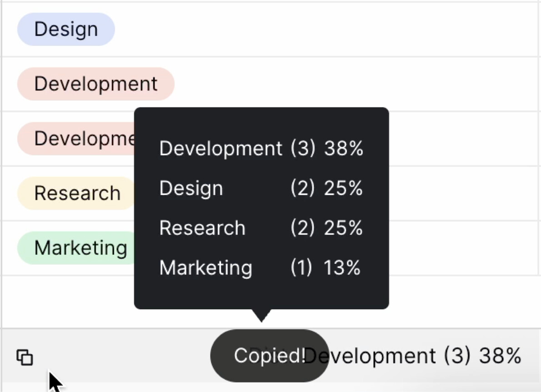Click the (1) count beside Marketing
The height and width of the screenshot is (392, 541).
click(301, 268)
